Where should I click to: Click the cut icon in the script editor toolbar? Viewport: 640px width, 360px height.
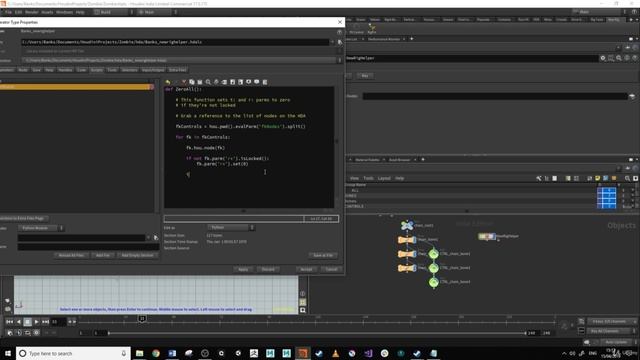(x=184, y=82)
